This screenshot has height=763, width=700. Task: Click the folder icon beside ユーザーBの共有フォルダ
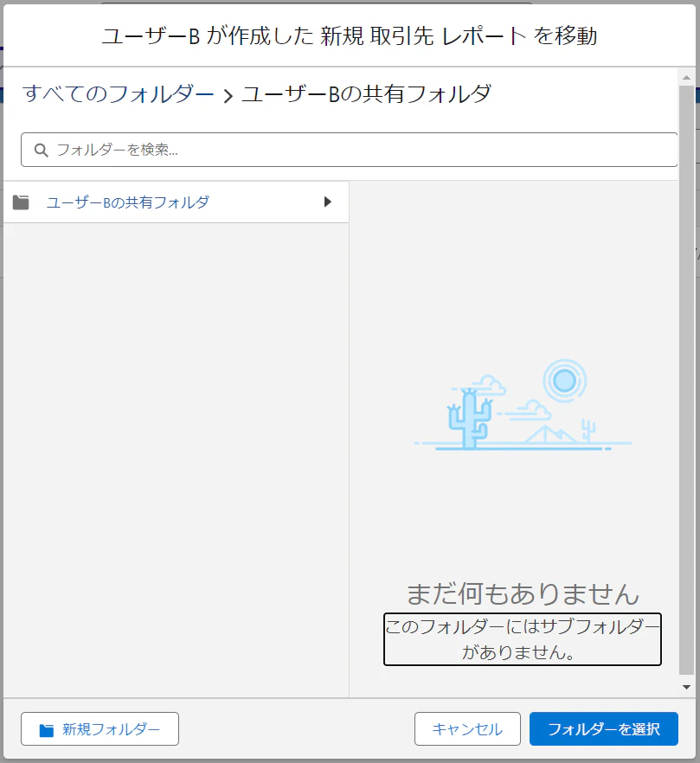pyautogui.click(x=20, y=202)
